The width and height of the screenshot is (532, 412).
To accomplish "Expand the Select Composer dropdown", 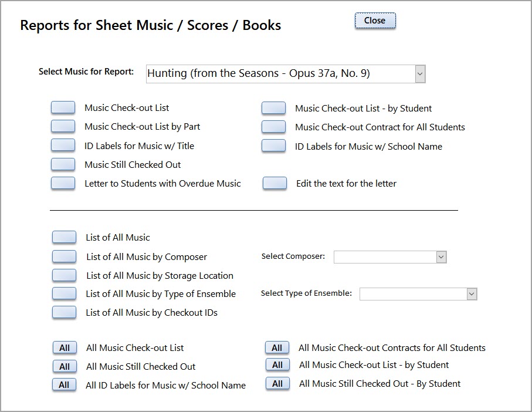I will tap(440, 256).
